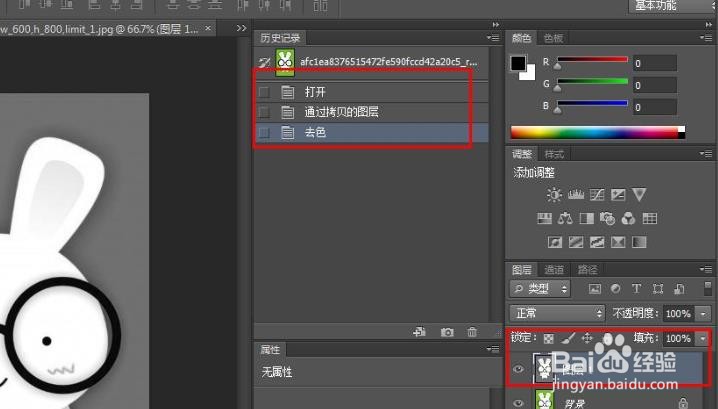Filter layers by smart objects icon
Image resolution: width=718 pixels, height=409 pixels.
click(x=679, y=289)
